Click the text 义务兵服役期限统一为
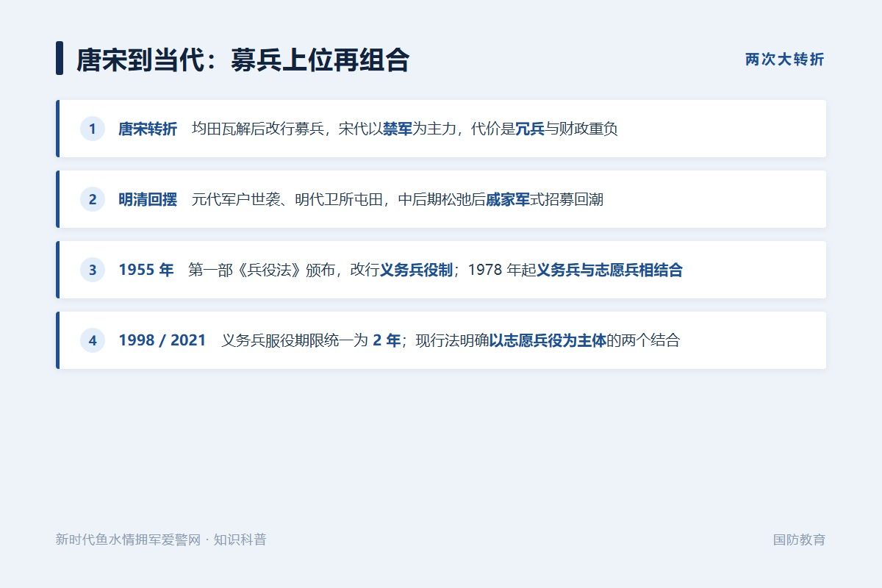882x588 pixels. [x=295, y=341]
